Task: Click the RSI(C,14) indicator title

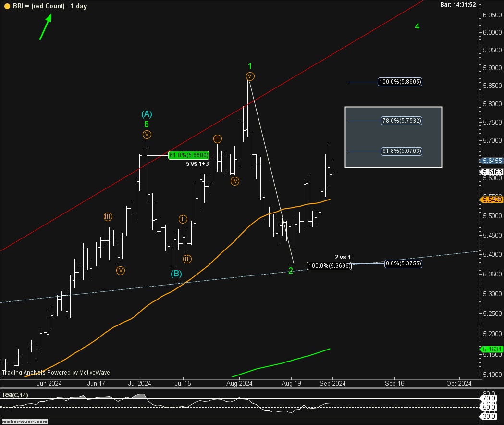Action: click(15, 395)
